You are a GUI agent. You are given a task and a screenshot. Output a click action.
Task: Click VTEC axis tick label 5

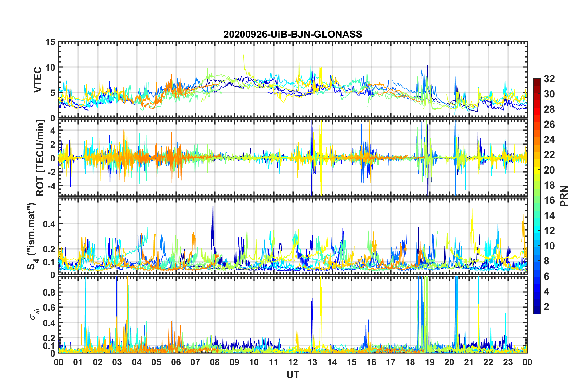pyautogui.click(x=53, y=93)
